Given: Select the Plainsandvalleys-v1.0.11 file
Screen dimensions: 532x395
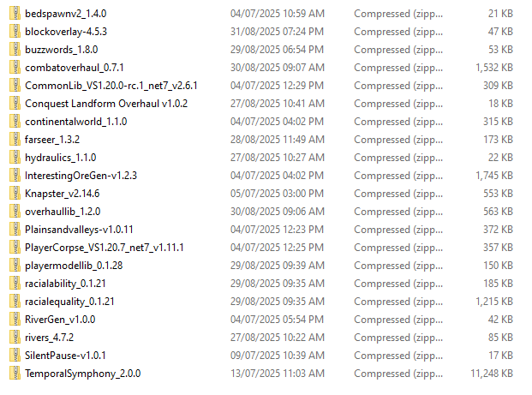Looking at the screenshot, I should [x=79, y=230].
